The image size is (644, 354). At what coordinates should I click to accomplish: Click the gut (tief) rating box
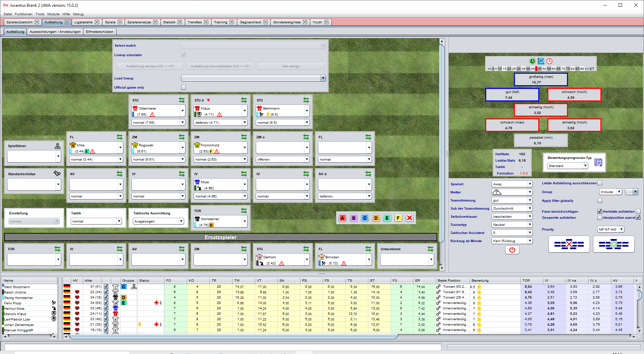tap(512, 95)
